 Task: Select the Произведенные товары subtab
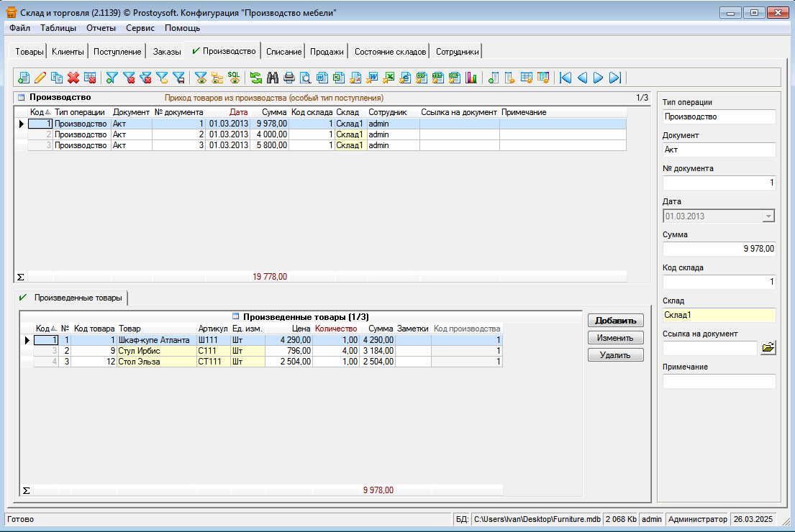coord(71,298)
